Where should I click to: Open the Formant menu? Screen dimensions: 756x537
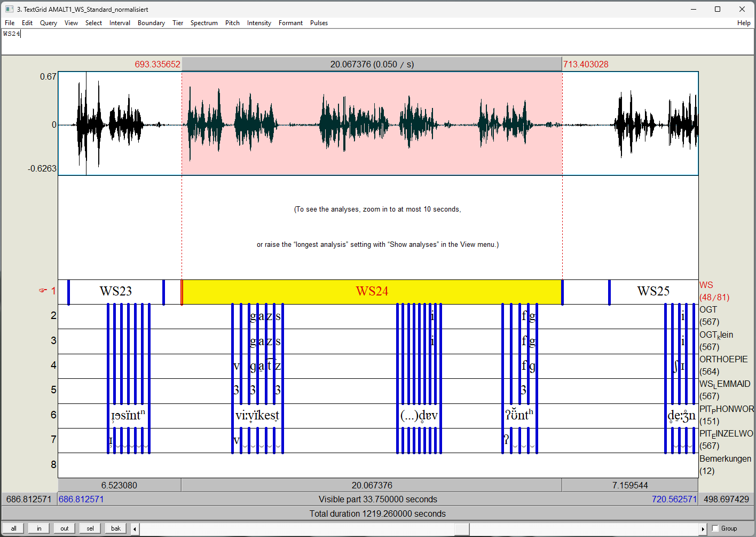coord(290,23)
